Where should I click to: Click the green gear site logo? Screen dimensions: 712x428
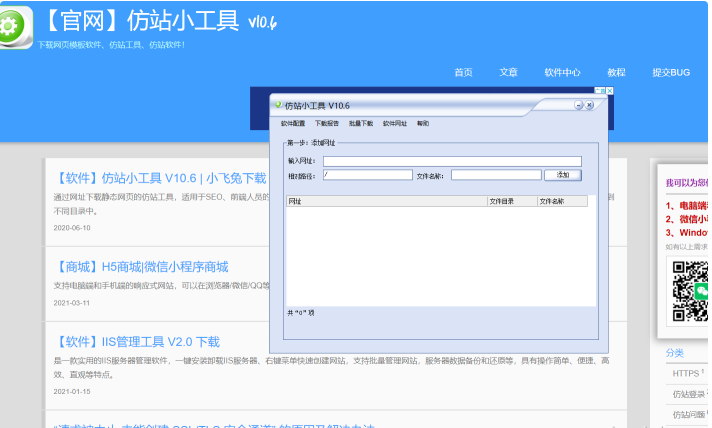pyautogui.click(x=15, y=27)
